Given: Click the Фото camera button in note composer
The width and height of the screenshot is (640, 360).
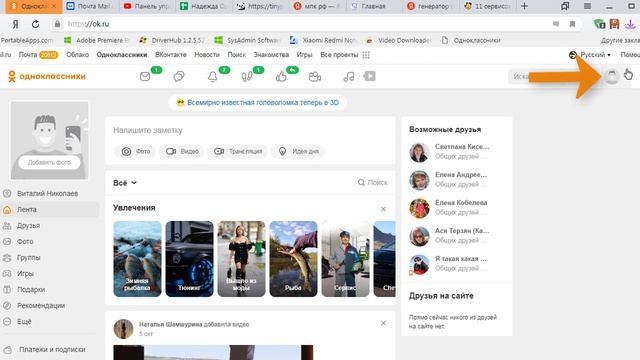Looking at the screenshot, I should (136, 151).
